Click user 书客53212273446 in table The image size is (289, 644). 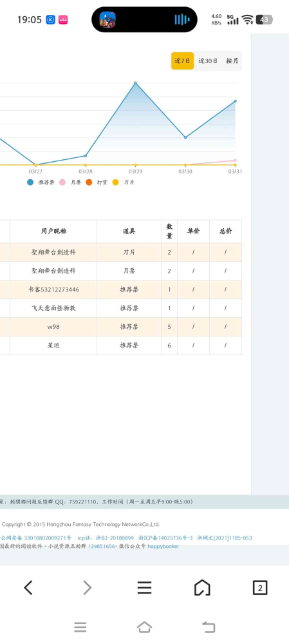coord(53,289)
